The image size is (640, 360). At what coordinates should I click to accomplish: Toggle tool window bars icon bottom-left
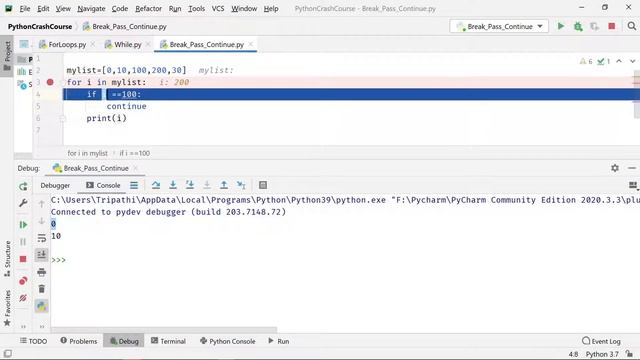7,353
